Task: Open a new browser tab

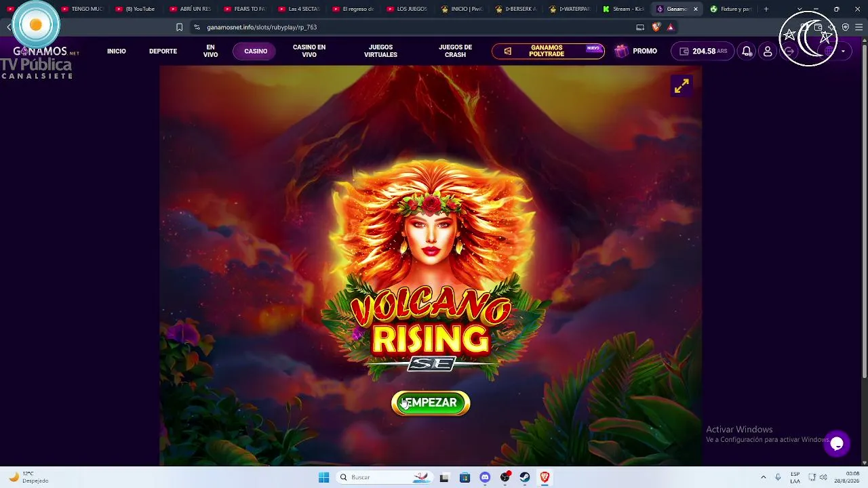Action: [x=766, y=9]
